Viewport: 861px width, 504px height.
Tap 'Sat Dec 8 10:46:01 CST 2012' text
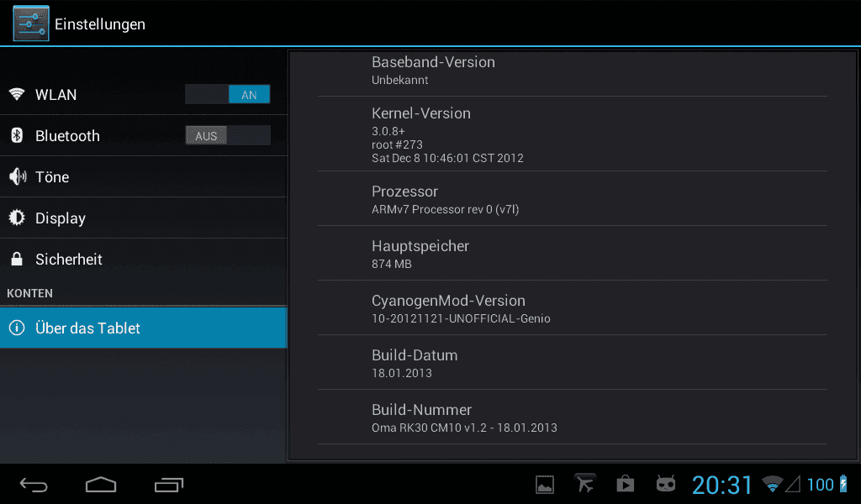[447, 158]
